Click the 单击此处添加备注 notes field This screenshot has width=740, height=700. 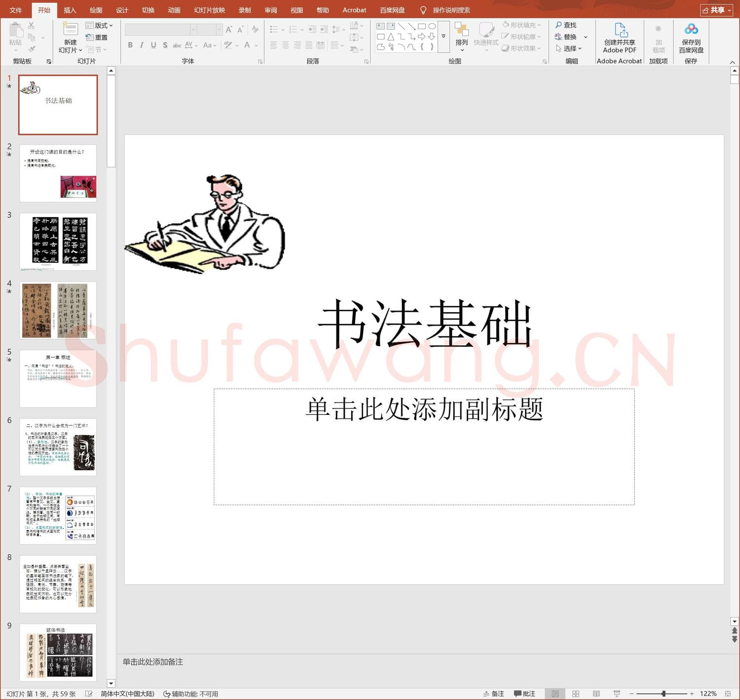pyautogui.click(x=153, y=662)
